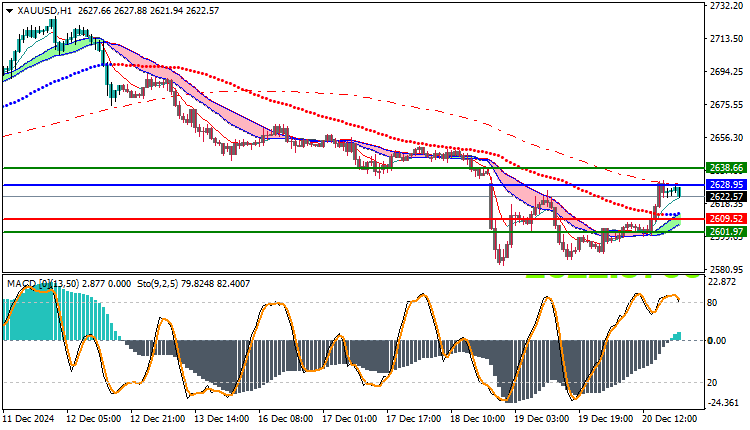Click the 18 Dec 10:00 time label
This screenshot has width=750, height=430.
478,419
